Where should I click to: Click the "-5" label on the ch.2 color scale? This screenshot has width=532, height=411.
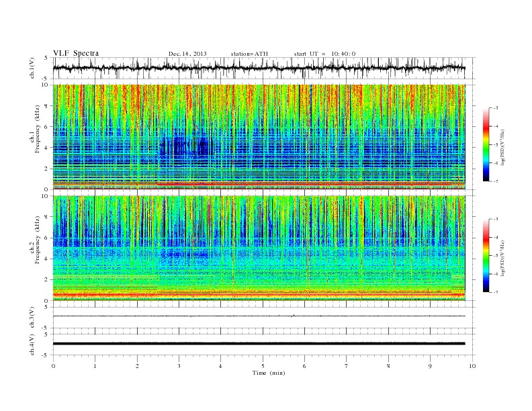pos(495,256)
